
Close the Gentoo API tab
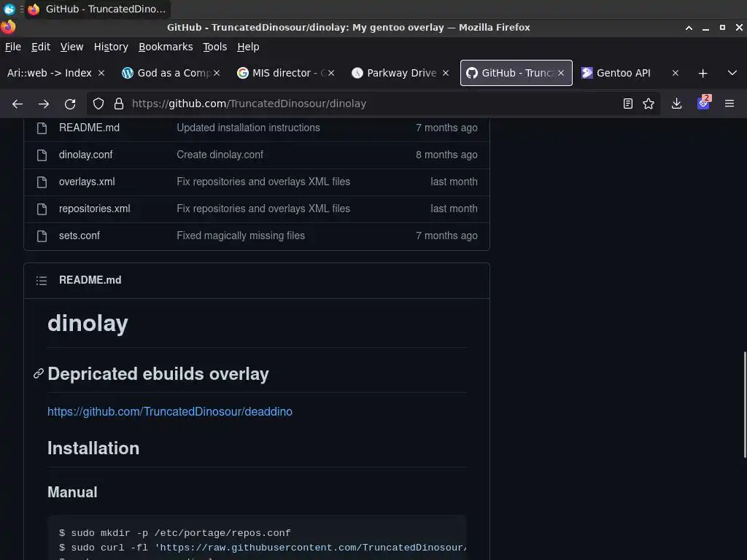675,73
